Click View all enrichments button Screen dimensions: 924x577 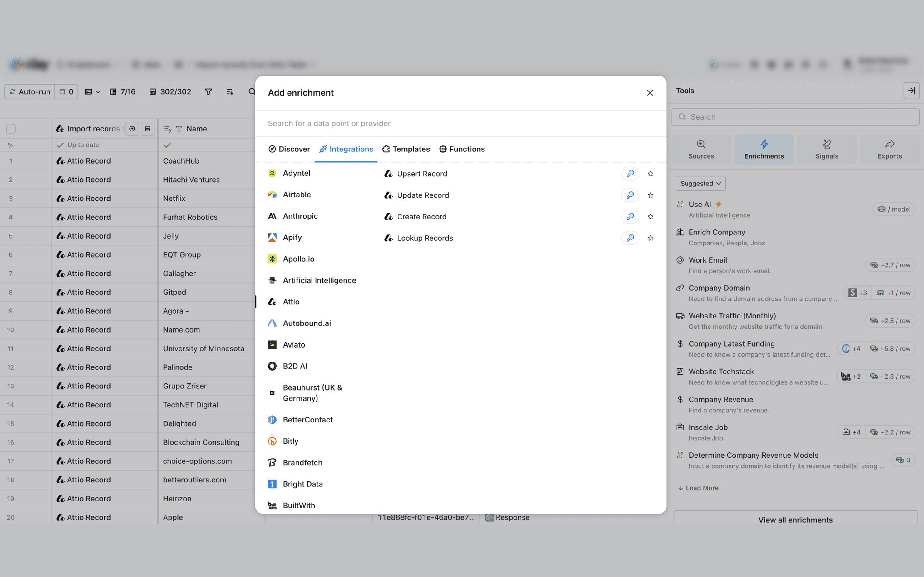(795, 519)
